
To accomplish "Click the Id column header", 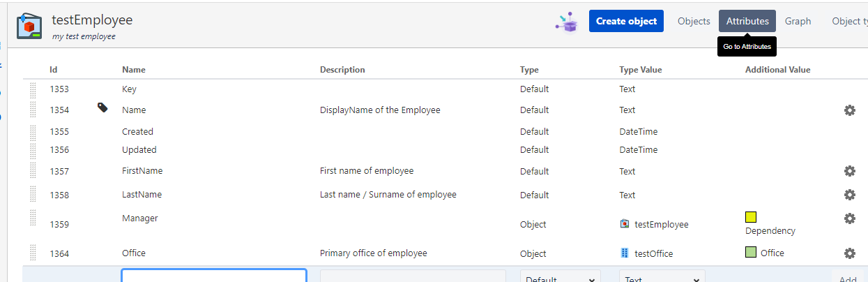I will click(x=53, y=70).
